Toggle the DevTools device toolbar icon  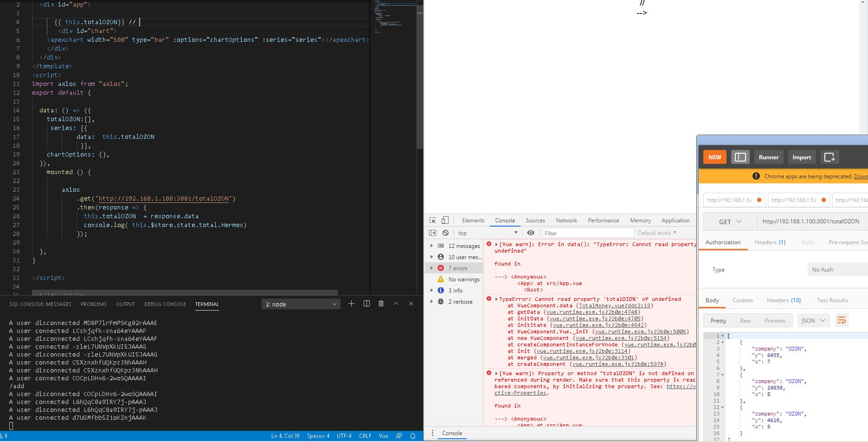pos(445,221)
